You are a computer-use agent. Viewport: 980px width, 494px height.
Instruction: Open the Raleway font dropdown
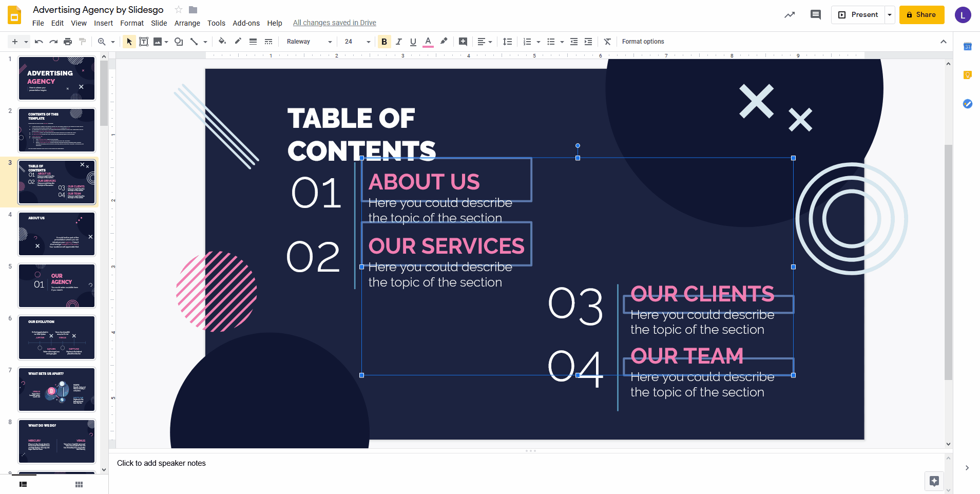[x=309, y=42]
